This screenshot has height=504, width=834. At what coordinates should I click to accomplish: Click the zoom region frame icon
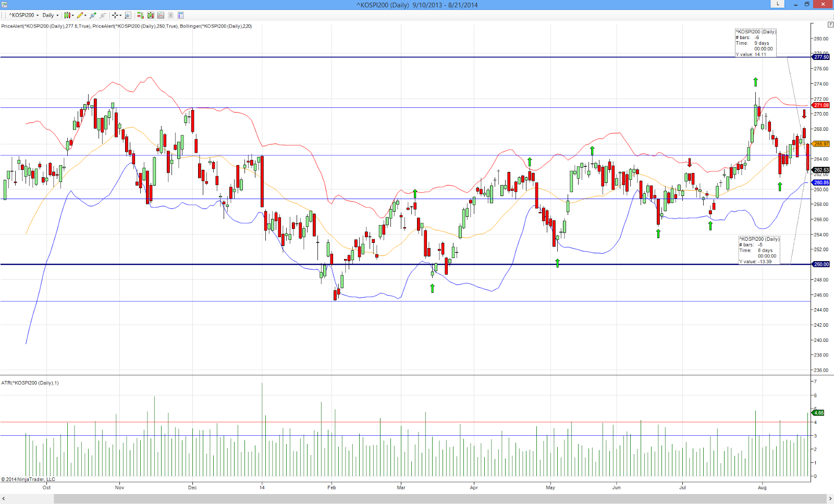(128, 15)
